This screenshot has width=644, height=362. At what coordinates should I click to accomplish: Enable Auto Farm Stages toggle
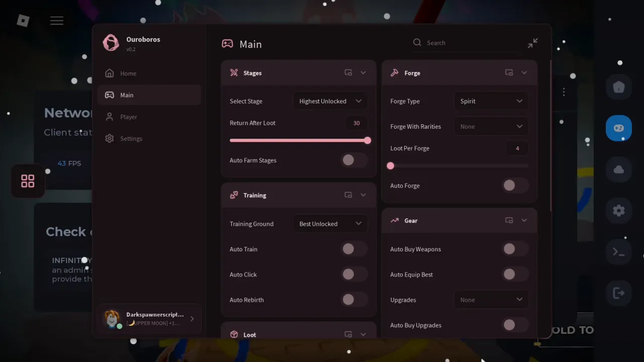click(354, 160)
